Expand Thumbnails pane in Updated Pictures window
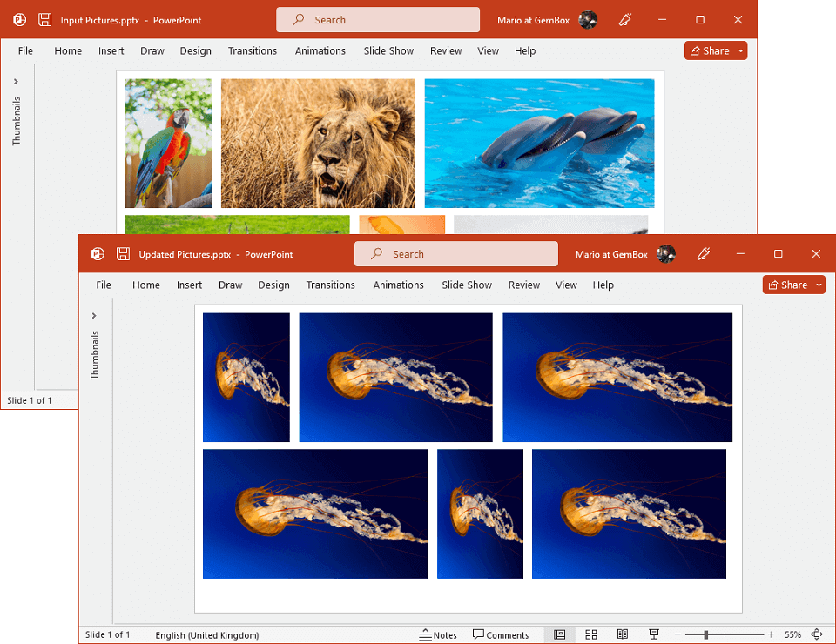 tap(94, 315)
